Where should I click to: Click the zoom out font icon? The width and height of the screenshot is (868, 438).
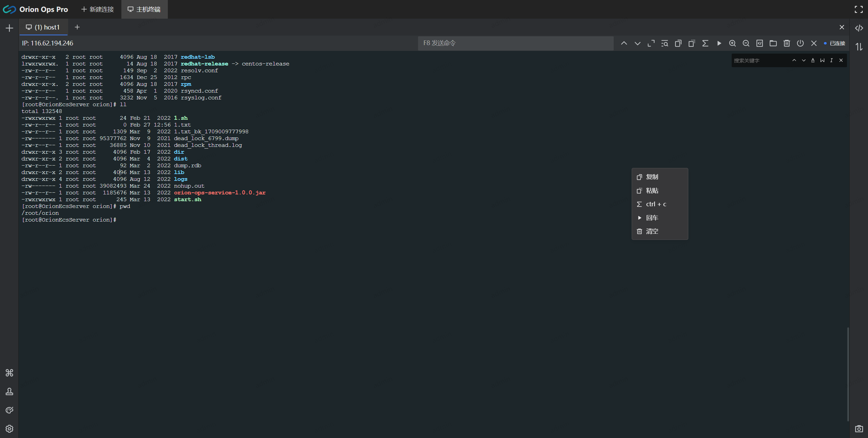[x=746, y=43]
